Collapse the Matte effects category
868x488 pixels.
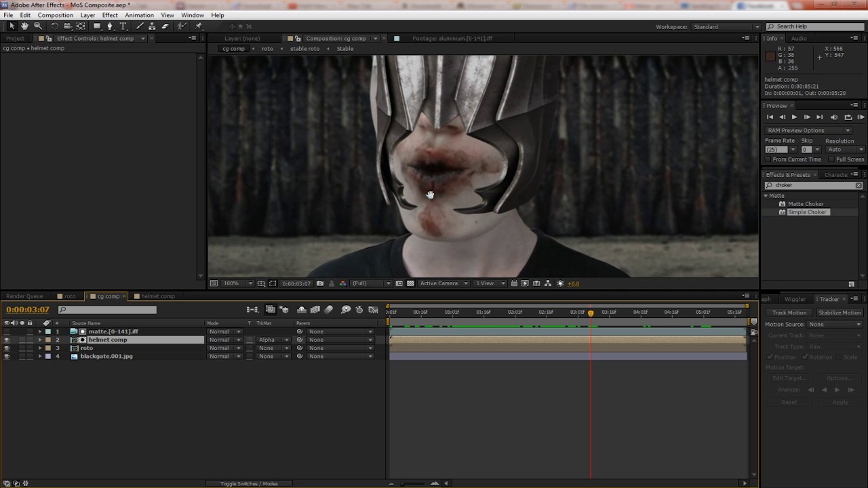point(766,195)
